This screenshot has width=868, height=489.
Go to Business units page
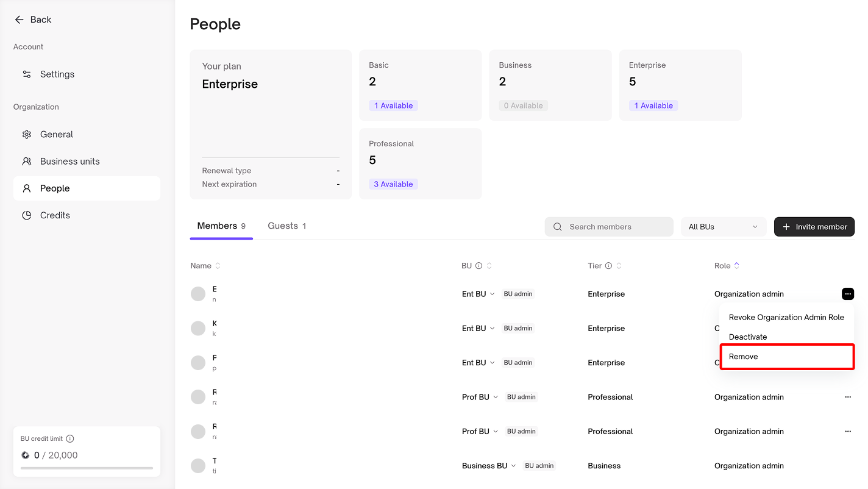69,162
